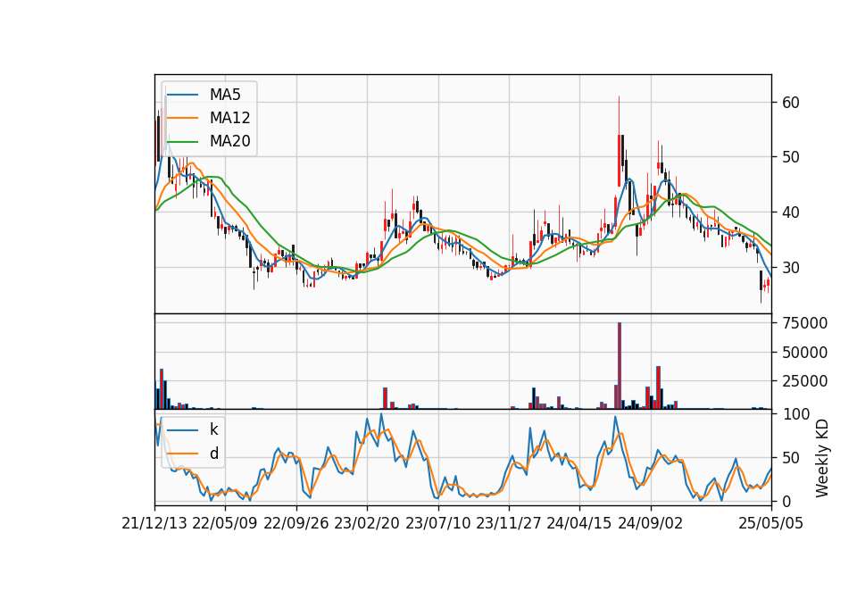
Task: Click the green MA20 legend line swatch
Action: click(182, 142)
